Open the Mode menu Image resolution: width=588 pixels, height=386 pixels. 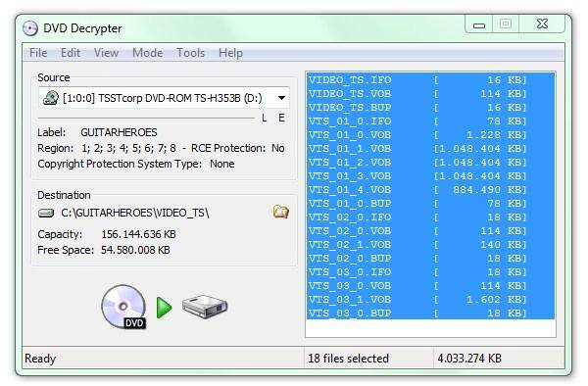pos(147,53)
